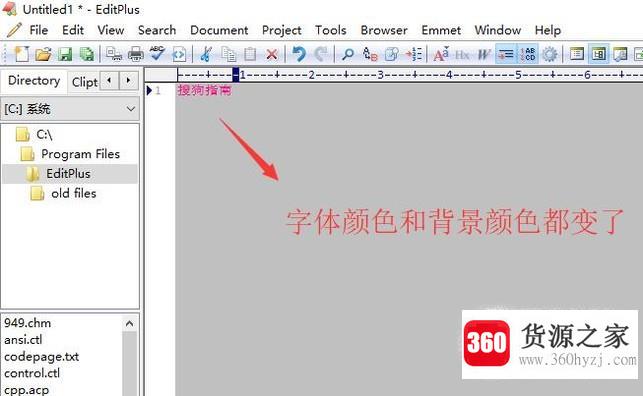Open the Edit menu
Image resolution: width=643 pixels, height=396 pixels.
(x=73, y=30)
